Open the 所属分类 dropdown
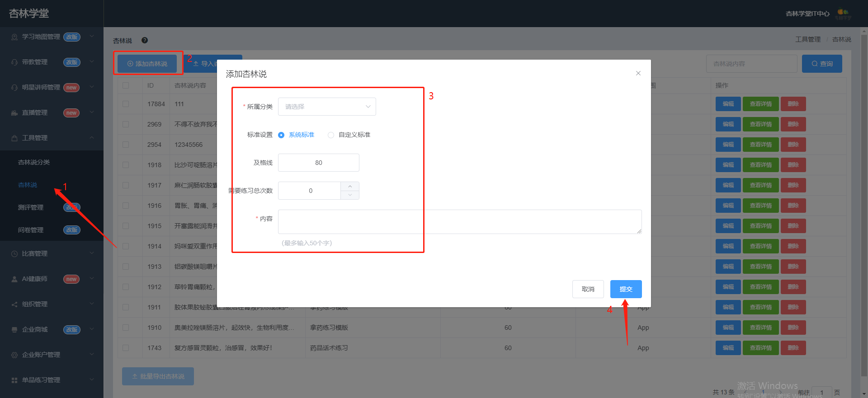Viewport: 868px width, 398px height. [327, 107]
